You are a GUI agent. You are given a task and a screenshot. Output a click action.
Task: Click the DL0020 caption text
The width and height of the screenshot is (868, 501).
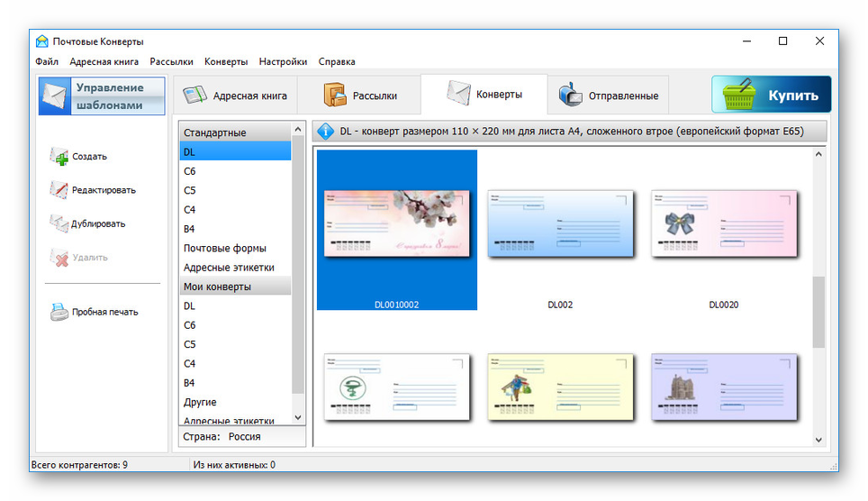coord(724,305)
